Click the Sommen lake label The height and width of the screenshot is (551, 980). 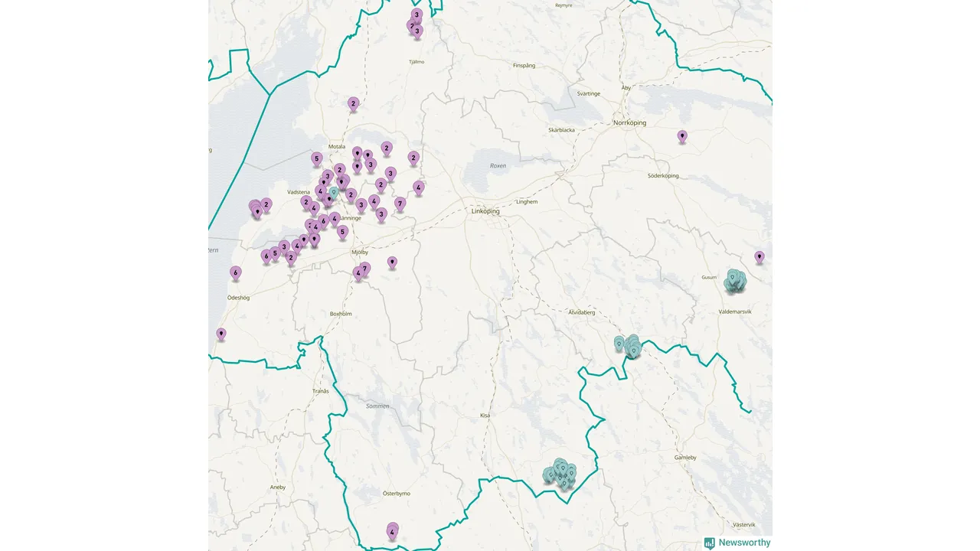coord(377,406)
